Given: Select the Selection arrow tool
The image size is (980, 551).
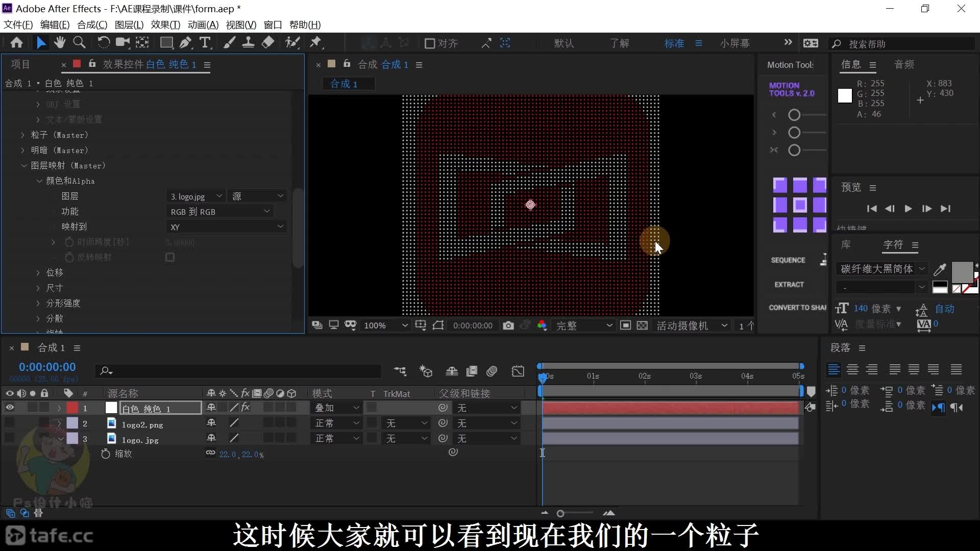Looking at the screenshot, I should [x=41, y=43].
